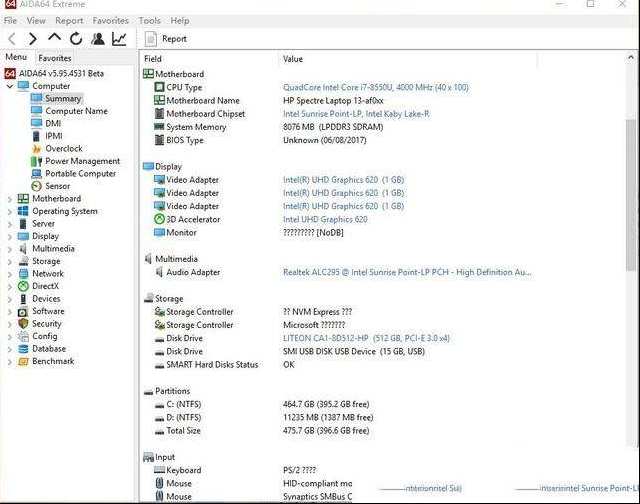Open the View menu
The height and width of the screenshot is (504, 640).
click(36, 20)
